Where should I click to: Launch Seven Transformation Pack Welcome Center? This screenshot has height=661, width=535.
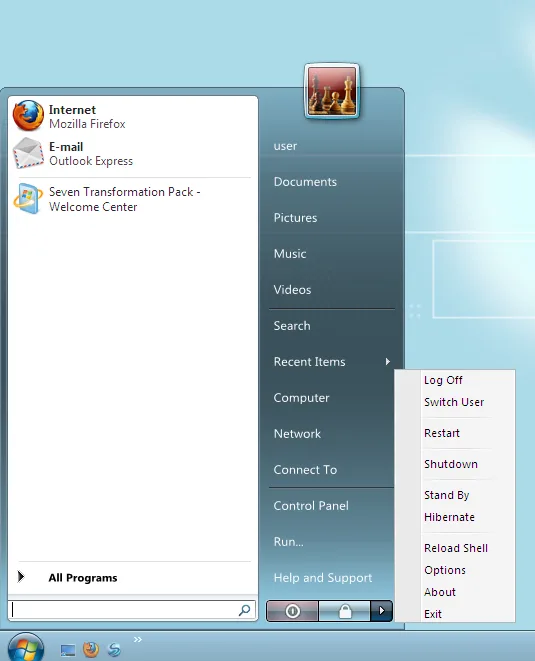pos(133,199)
